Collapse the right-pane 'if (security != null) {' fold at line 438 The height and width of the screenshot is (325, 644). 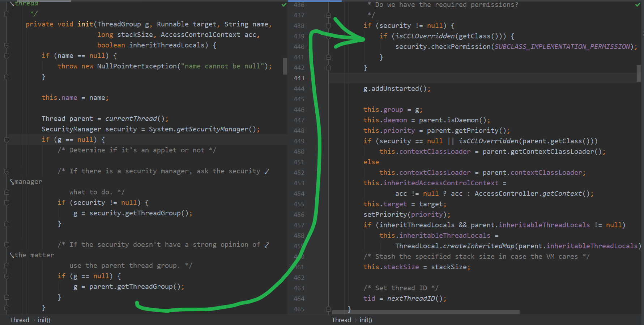click(328, 26)
